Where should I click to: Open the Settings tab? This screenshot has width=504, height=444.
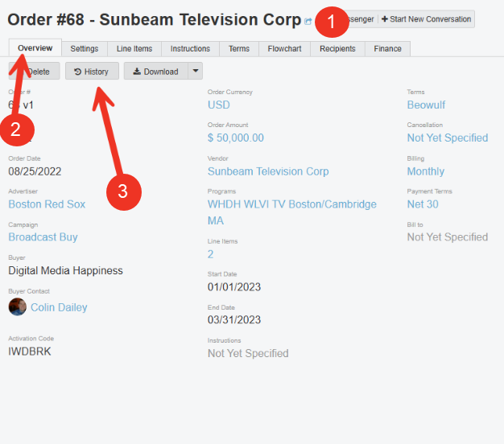(85, 49)
